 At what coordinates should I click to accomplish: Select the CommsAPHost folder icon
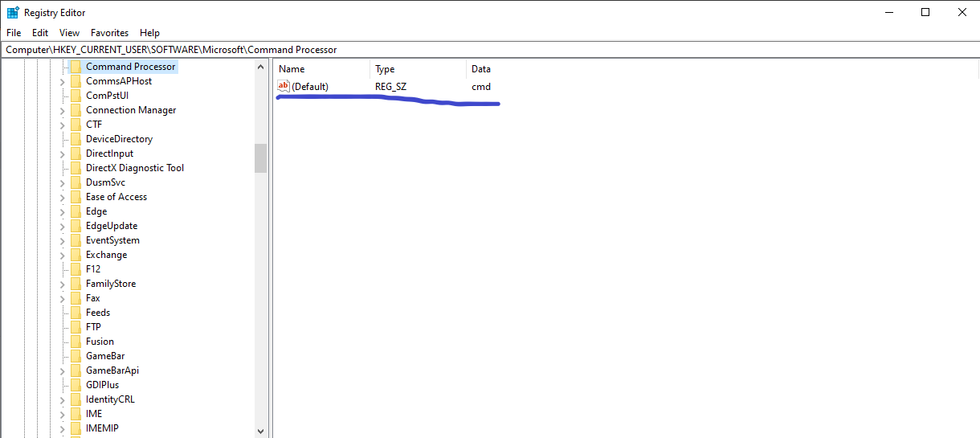point(76,81)
